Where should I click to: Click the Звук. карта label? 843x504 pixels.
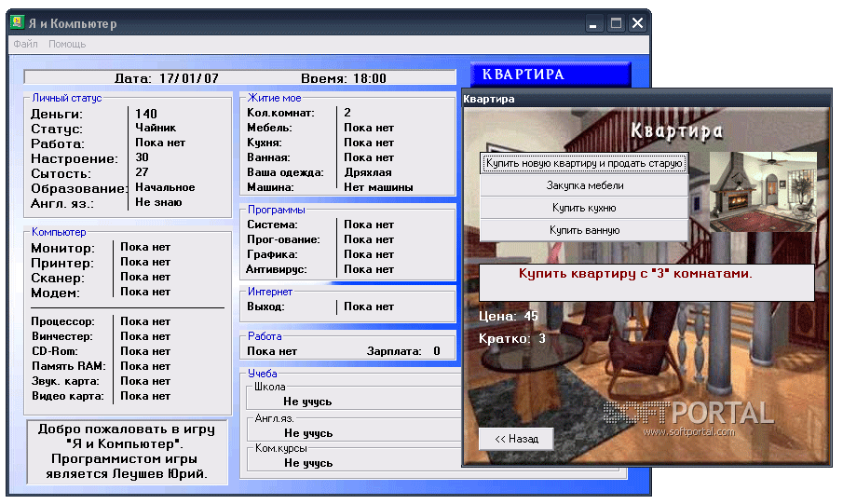(x=65, y=381)
